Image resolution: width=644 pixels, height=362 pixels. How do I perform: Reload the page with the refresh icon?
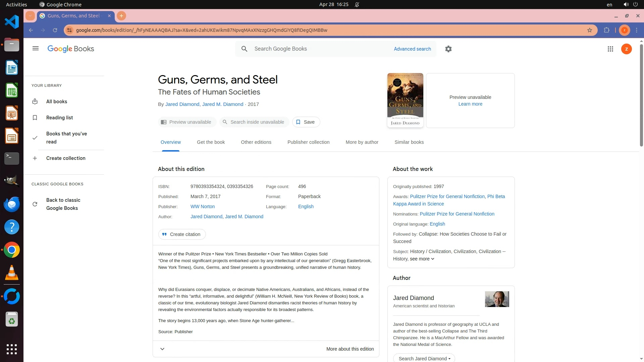(x=55, y=30)
